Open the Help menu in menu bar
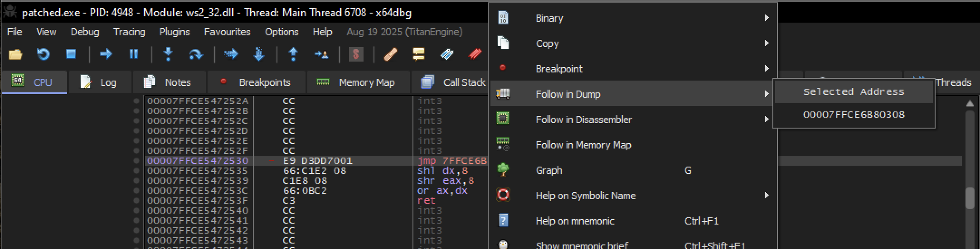The height and width of the screenshot is (249, 980). click(322, 32)
